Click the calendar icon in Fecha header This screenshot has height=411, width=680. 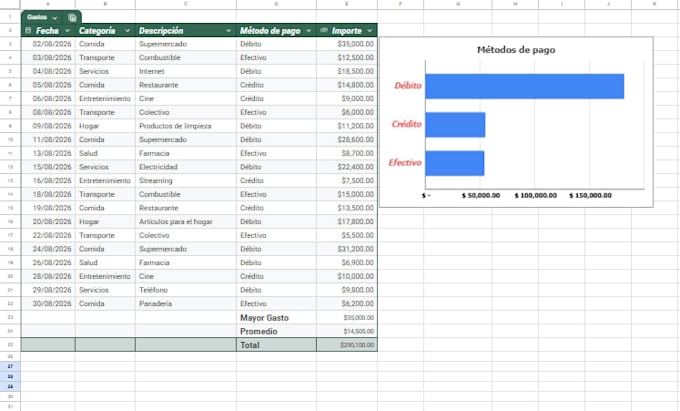[28, 30]
